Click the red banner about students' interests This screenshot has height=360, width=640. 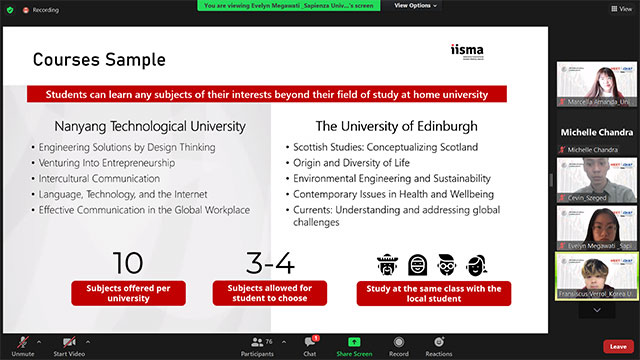pos(267,94)
